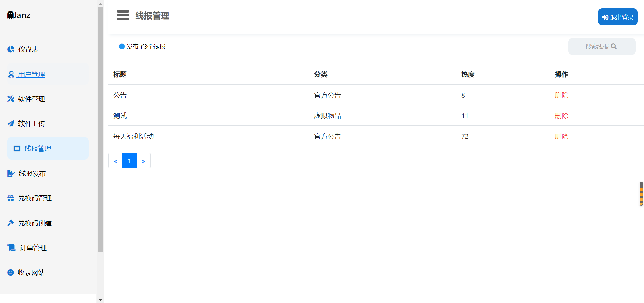
Task: Select the 线报管理 sidebar item
Action: 38,149
